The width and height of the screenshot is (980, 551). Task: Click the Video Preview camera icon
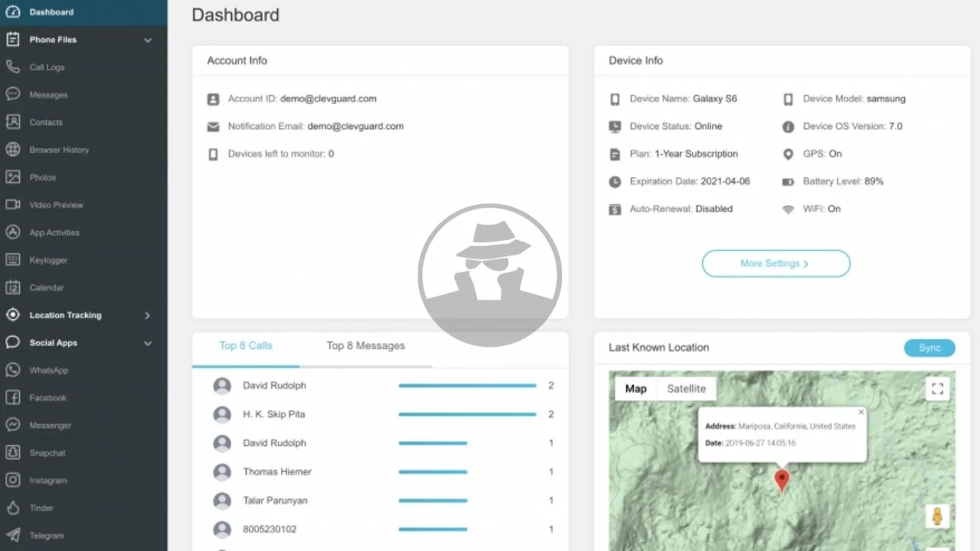(12, 205)
